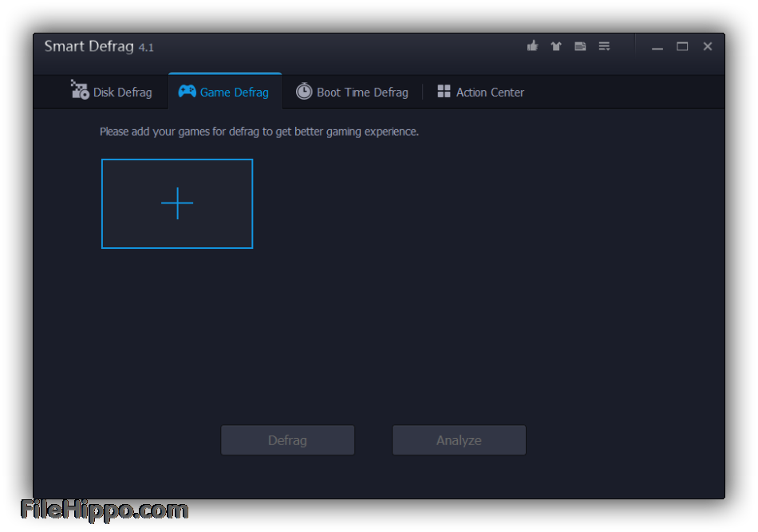
Task: Click the plus icon to add a game
Action: click(177, 203)
